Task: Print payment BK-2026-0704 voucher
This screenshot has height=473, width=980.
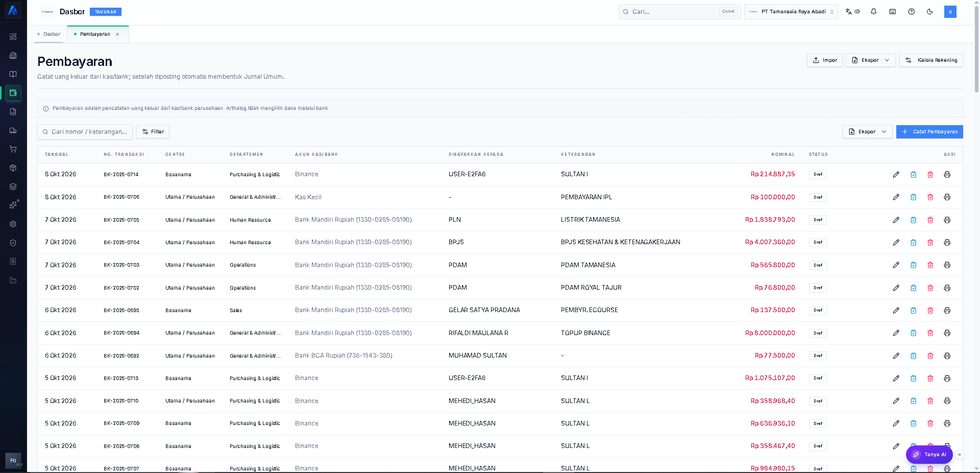Action: click(947, 243)
